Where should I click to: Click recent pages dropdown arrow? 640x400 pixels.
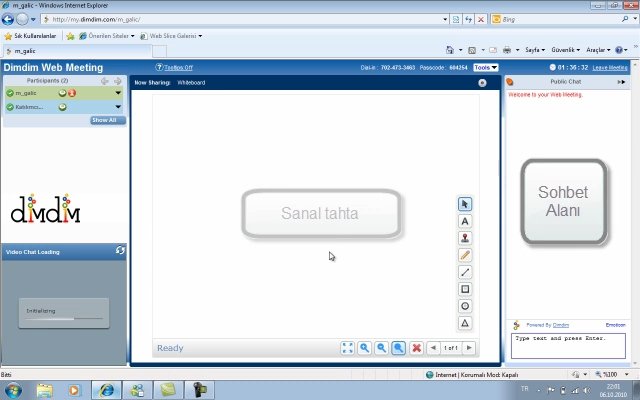(33, 19)
